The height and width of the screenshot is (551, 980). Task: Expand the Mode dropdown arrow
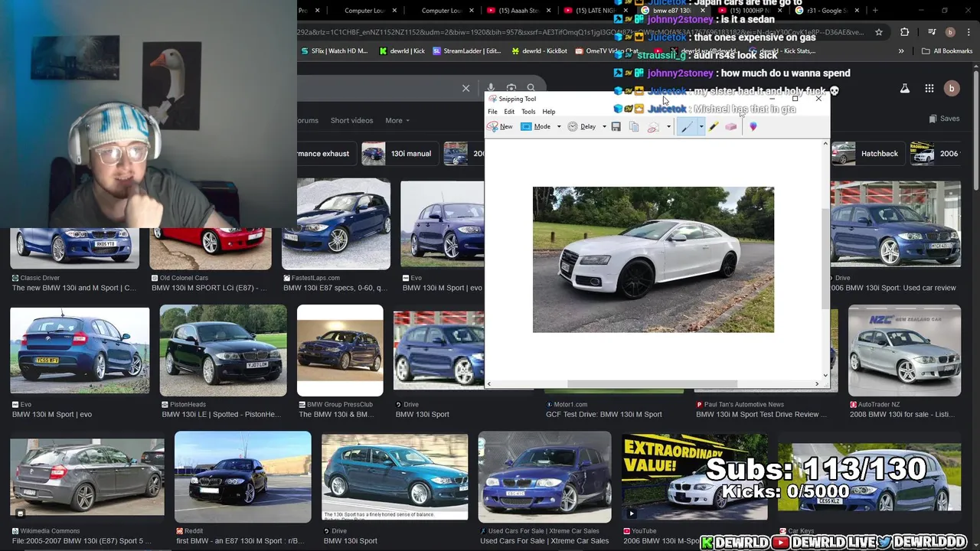click(x=558, y=126)
